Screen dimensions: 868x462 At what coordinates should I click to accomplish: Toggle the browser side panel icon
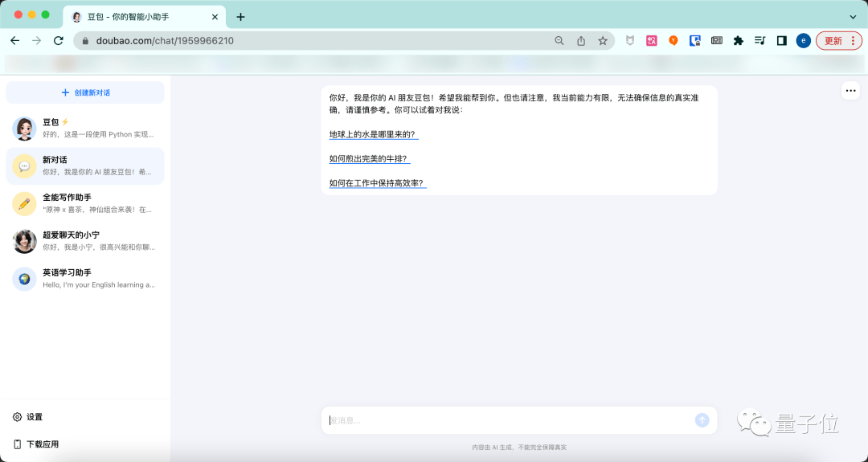click(782, 41)
